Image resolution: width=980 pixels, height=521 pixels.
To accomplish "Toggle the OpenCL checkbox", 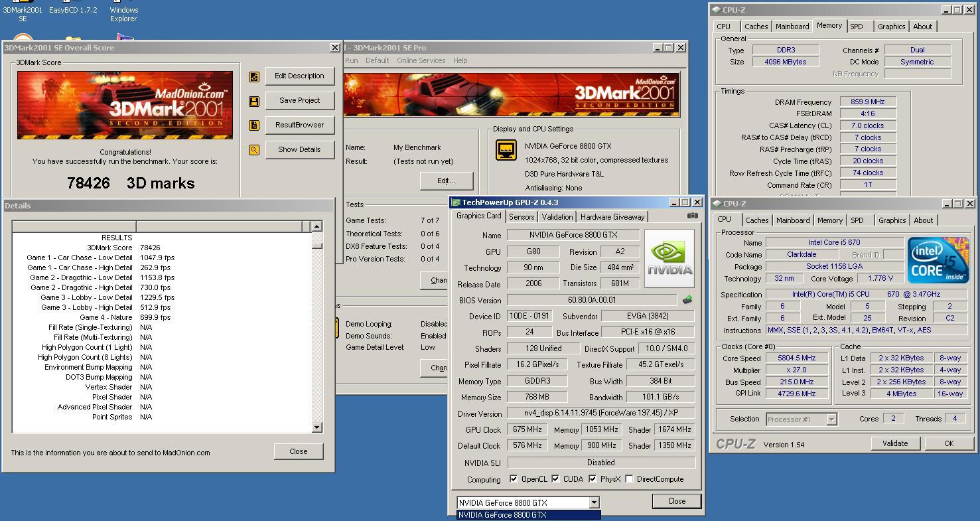I will (514, 479).
